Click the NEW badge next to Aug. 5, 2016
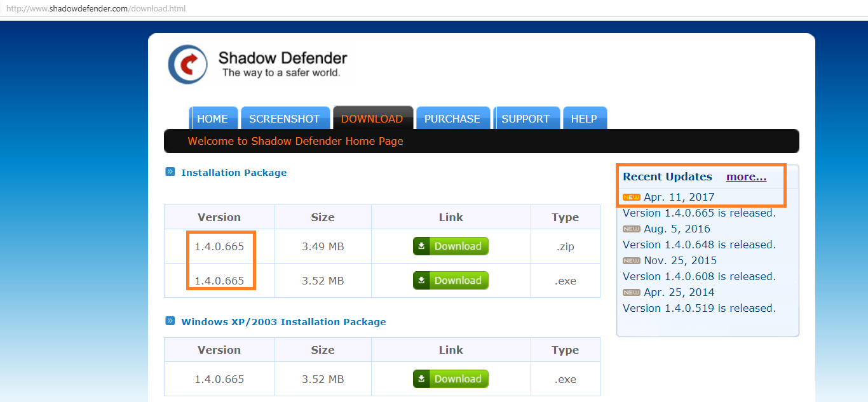Screen dimensions: 868x402 632,229
